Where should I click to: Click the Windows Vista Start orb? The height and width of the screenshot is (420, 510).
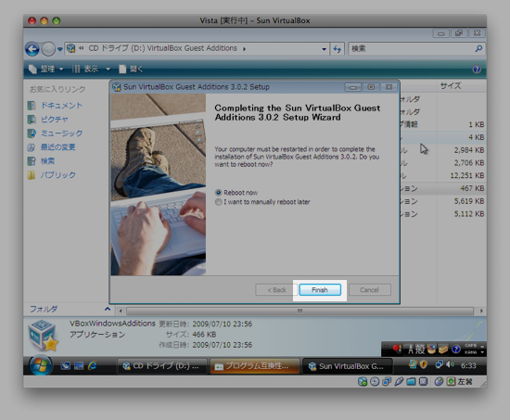point(40,365)
